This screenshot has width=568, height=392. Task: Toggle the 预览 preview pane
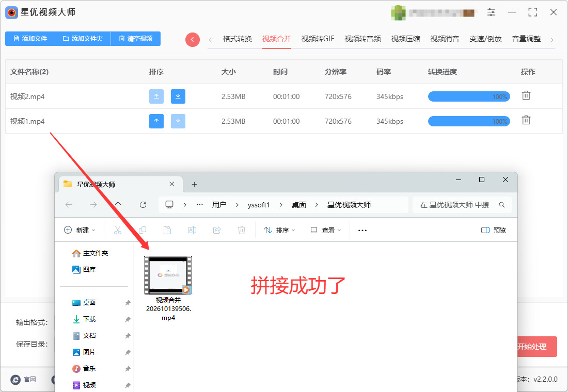493,230
